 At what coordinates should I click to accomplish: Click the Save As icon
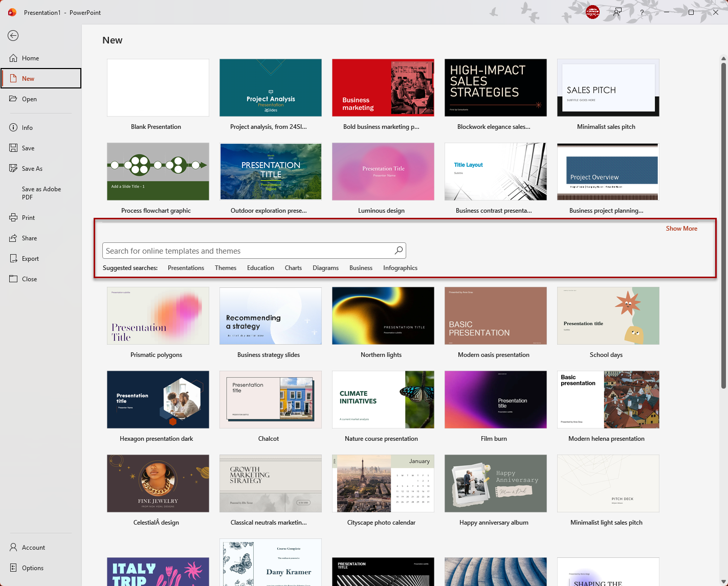pos(13,168)
